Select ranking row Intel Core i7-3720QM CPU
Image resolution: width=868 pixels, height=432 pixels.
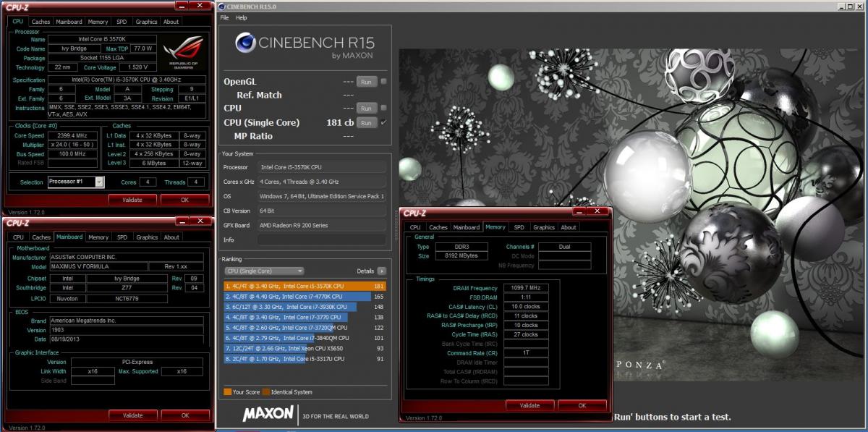[x=305, y=327]
